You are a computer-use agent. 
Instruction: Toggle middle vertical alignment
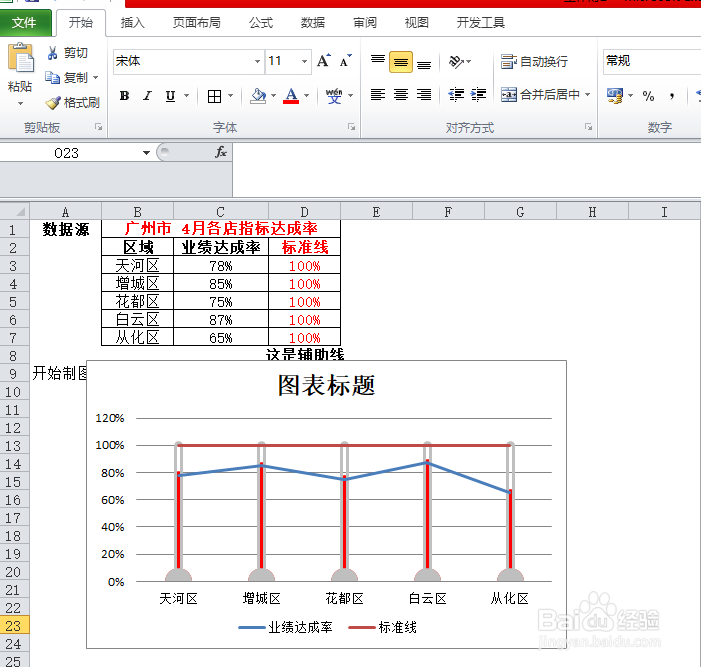tap(401, 62)
